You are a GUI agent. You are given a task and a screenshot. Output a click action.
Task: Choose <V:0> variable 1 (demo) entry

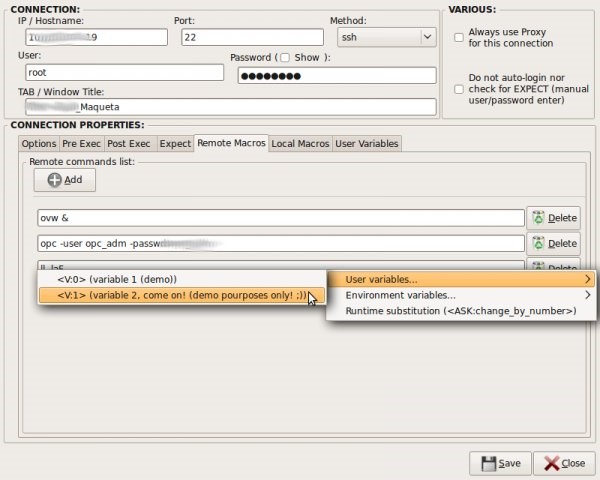click(x=182, y=279)
